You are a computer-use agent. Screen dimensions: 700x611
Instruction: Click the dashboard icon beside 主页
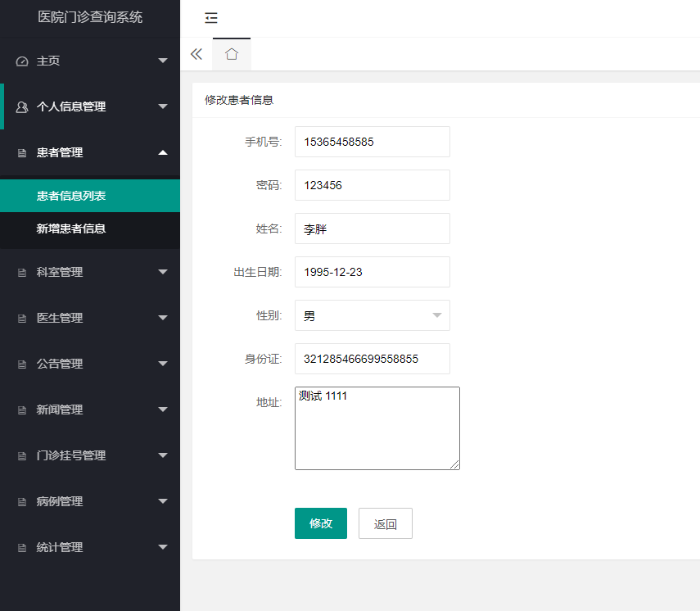22,61
